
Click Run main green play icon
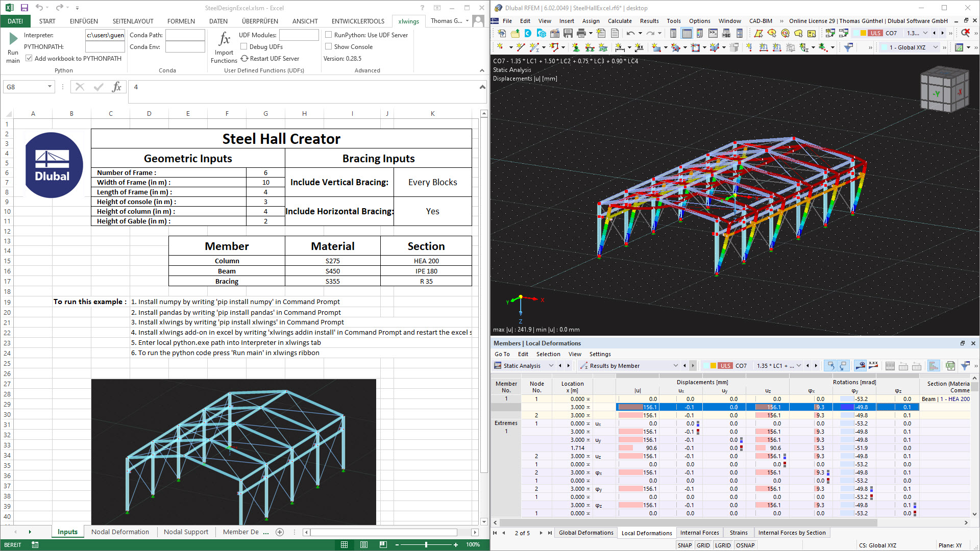[13, 39]
